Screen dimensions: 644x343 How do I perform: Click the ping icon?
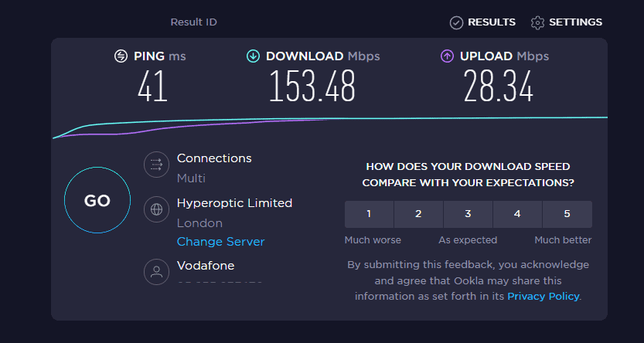tap(121, 56)
